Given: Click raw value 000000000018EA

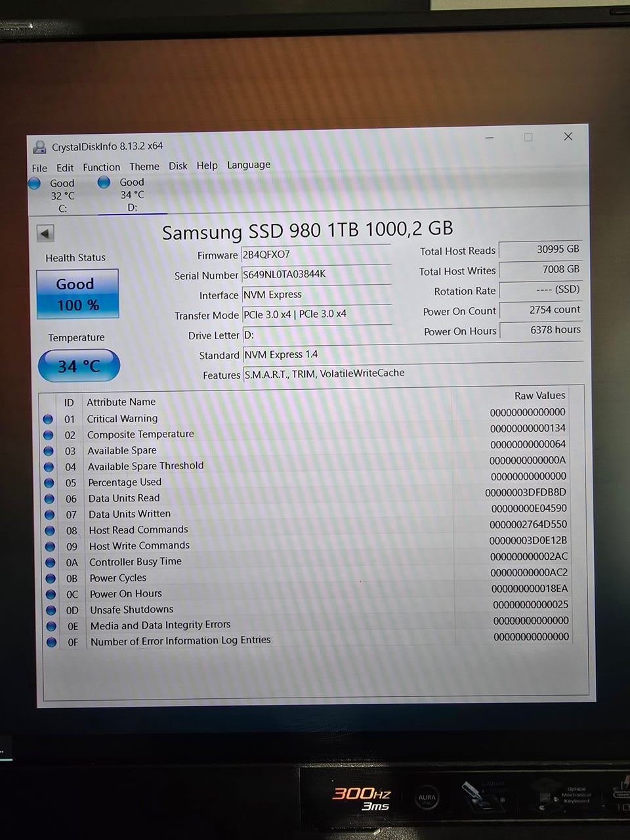Looking at the screenshot, I should (x=530, y=589).
